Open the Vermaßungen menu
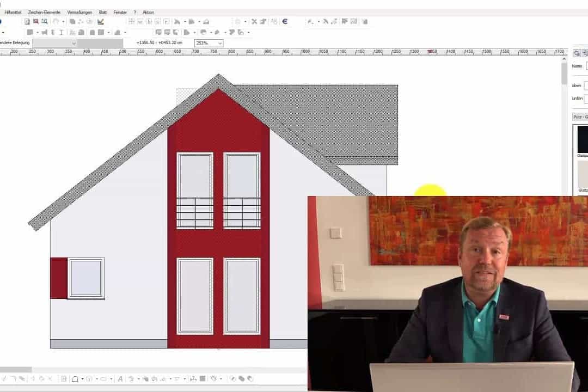The image size is (588, 392). (79, 12)
